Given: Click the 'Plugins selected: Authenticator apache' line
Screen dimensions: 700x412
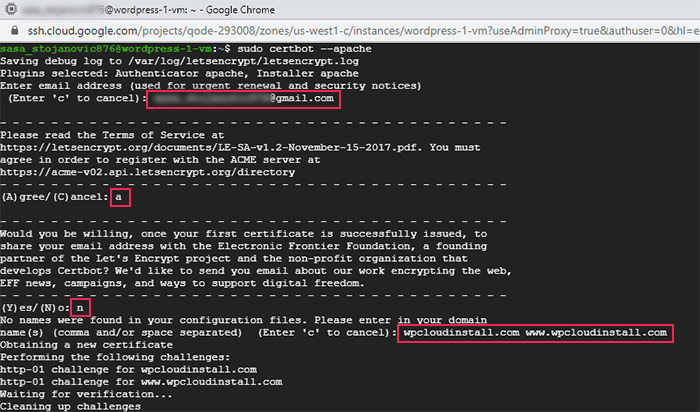Looking at the screenshot, I should [x=179, y=74].
